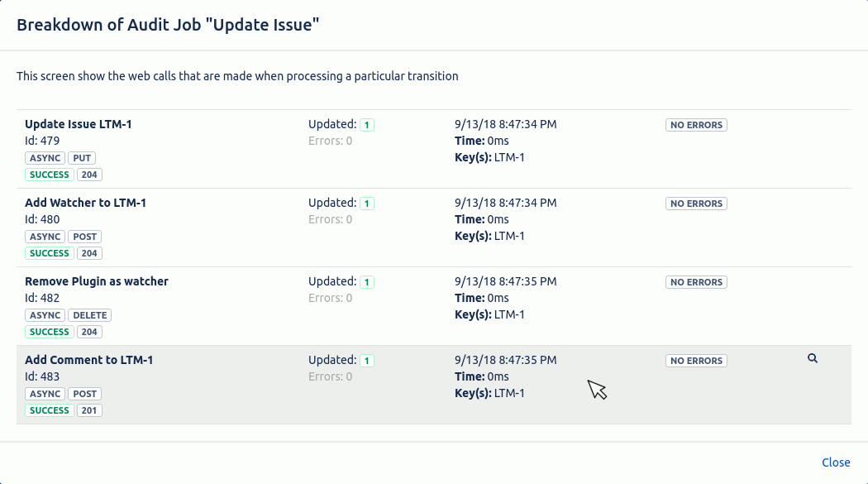868x484 pixels.
Task: Click Remove Plugin as watcher entry
Action: click(x=97, y=281)
